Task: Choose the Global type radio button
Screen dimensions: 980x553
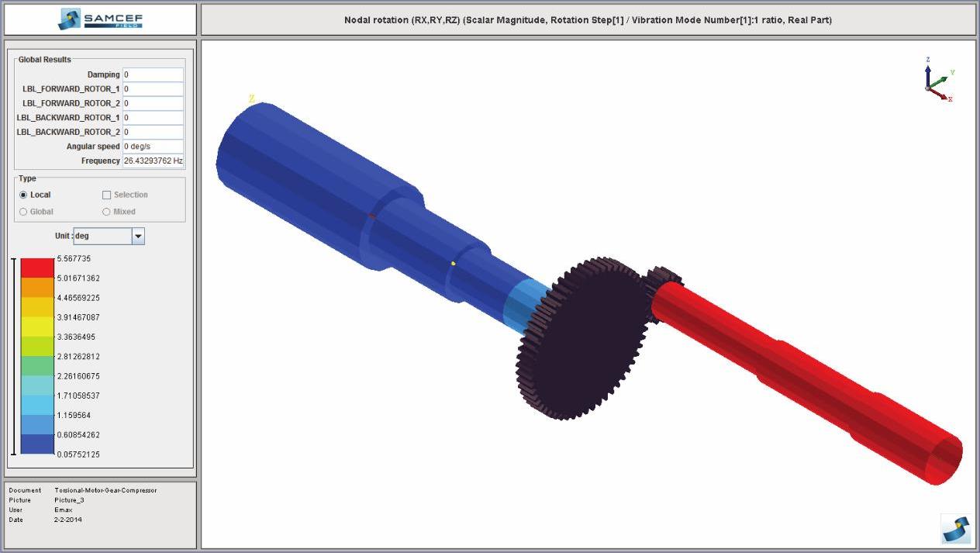Action: (23, 212)
